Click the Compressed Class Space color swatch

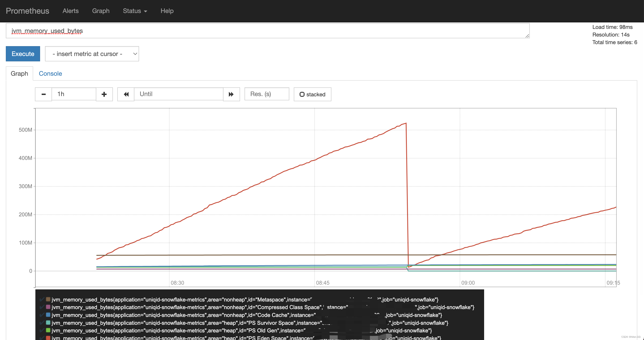pos(48,307)
